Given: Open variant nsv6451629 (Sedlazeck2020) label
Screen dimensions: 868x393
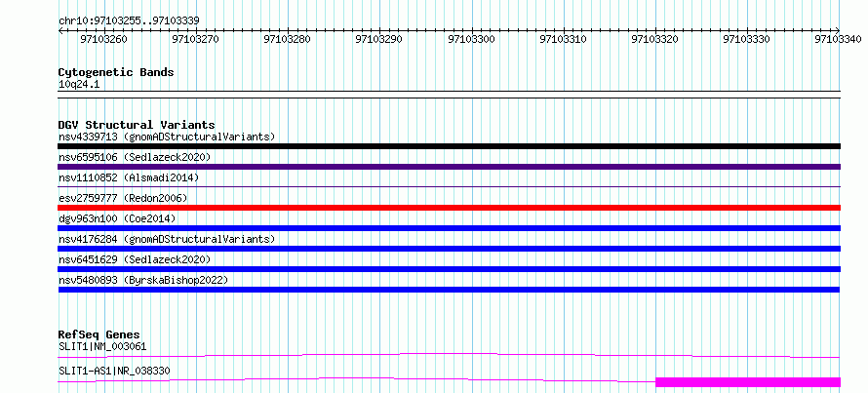Looking at the screenshot, I should [x=135, y=259].
